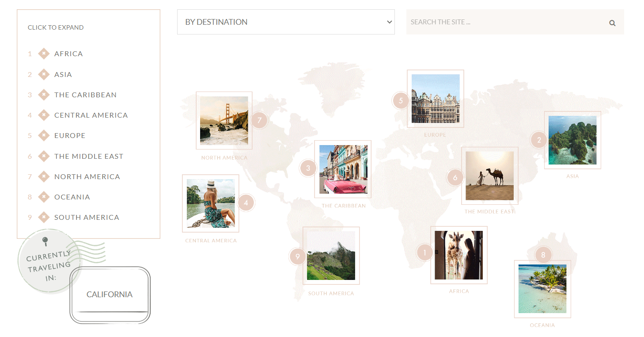
Task: Click the diamond icon beside The Caribbean
Action: pyautogui.click(x=43, y=95)
